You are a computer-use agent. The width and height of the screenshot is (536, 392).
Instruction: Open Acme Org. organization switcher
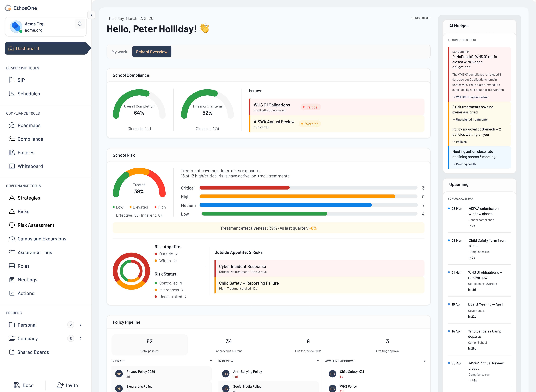pos(80,24)
